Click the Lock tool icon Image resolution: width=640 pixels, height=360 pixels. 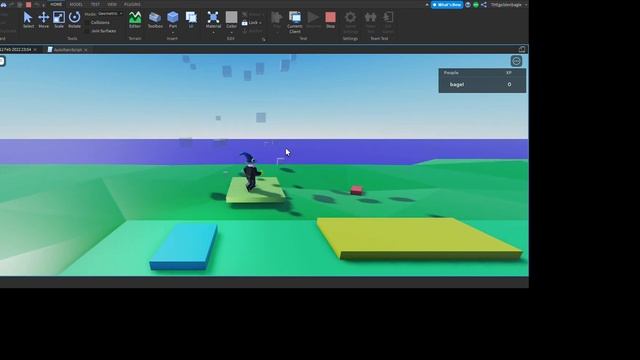pos(244,23)
